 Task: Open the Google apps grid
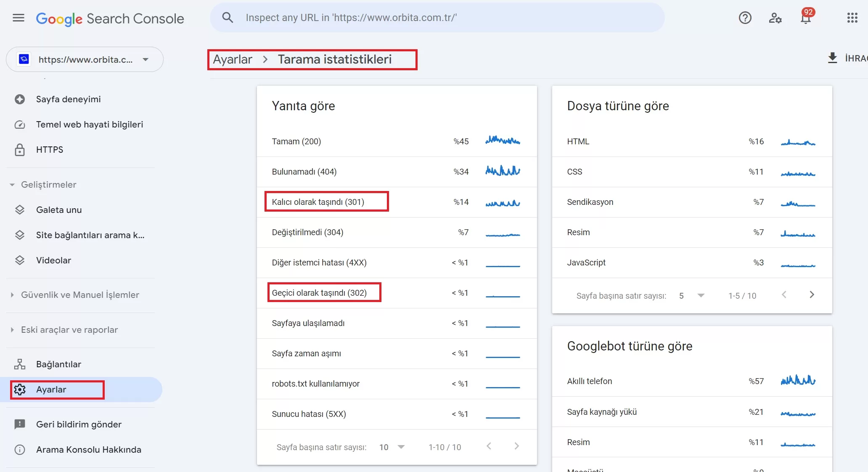point(852,18)
